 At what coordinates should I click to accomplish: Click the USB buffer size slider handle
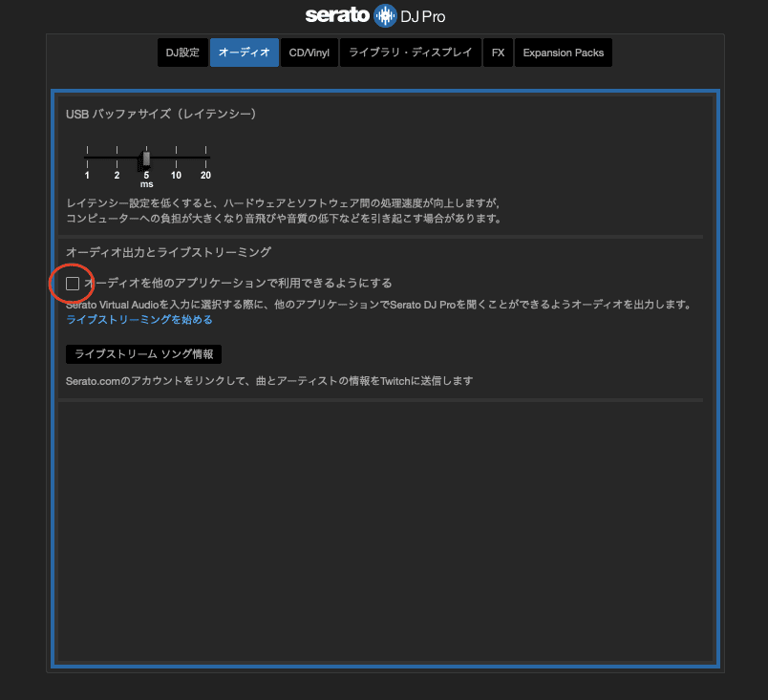point(146,159)
